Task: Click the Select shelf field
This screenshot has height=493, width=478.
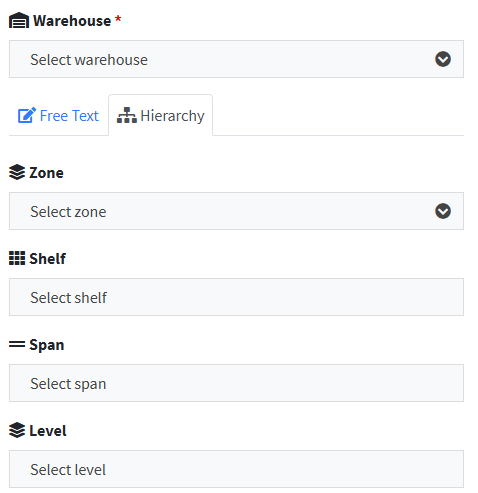Action: point(236,297)
